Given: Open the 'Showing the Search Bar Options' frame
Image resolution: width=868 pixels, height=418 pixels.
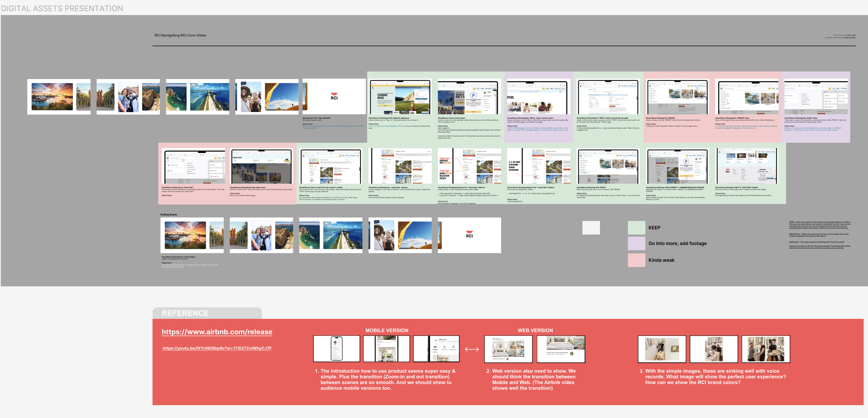Looking at the screenshot, I should (x=400, y=166).
